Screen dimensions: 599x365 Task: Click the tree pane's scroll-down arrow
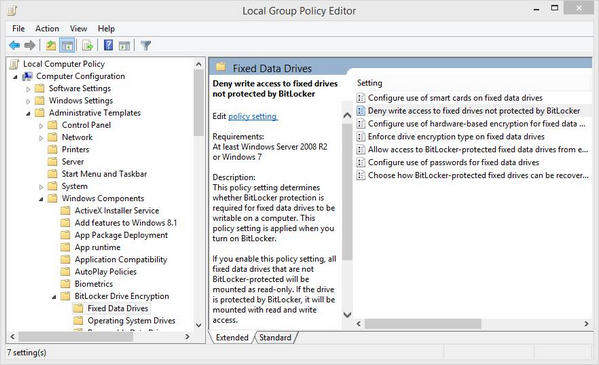point(199,325)
